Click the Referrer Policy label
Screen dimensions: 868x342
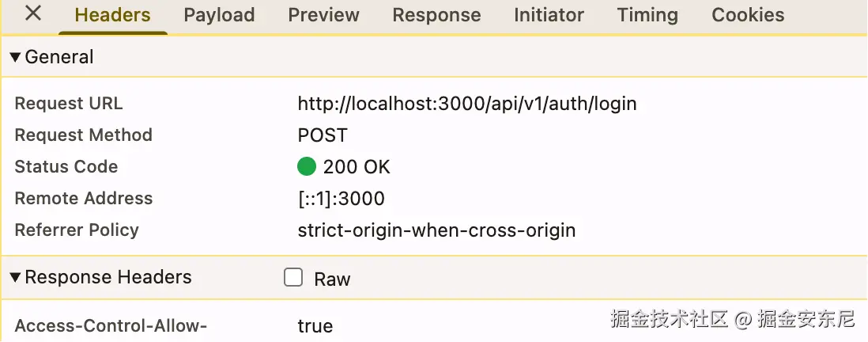point(77,230)
